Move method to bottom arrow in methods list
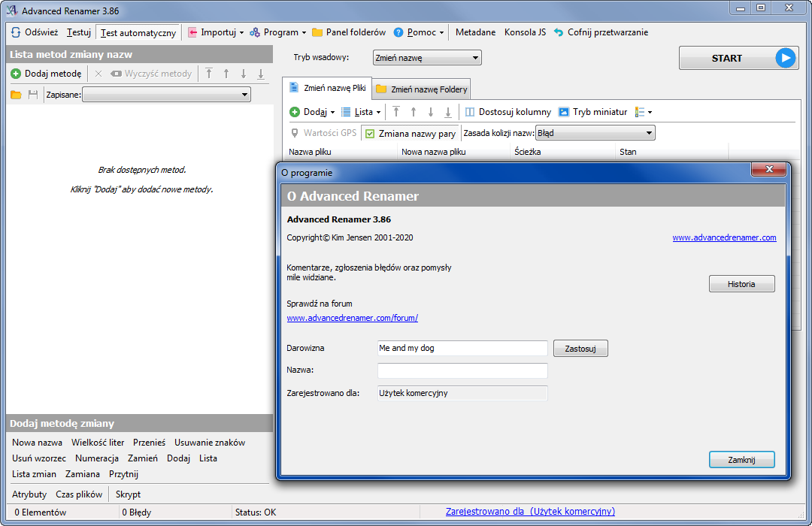This screenshot has height=526, width=812. pos(261,74)
